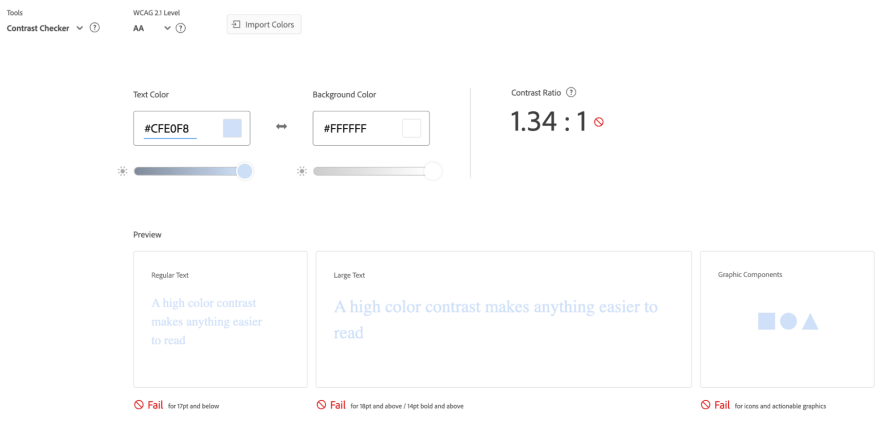
Task: Click the Import Colors button
Action: (x=264, y=24)
